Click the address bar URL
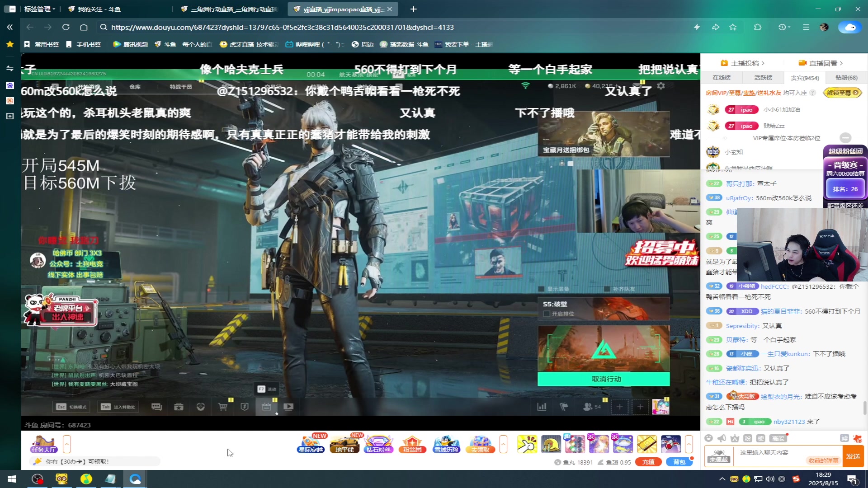Screen dimensions: 868x488 coord(282,27)
